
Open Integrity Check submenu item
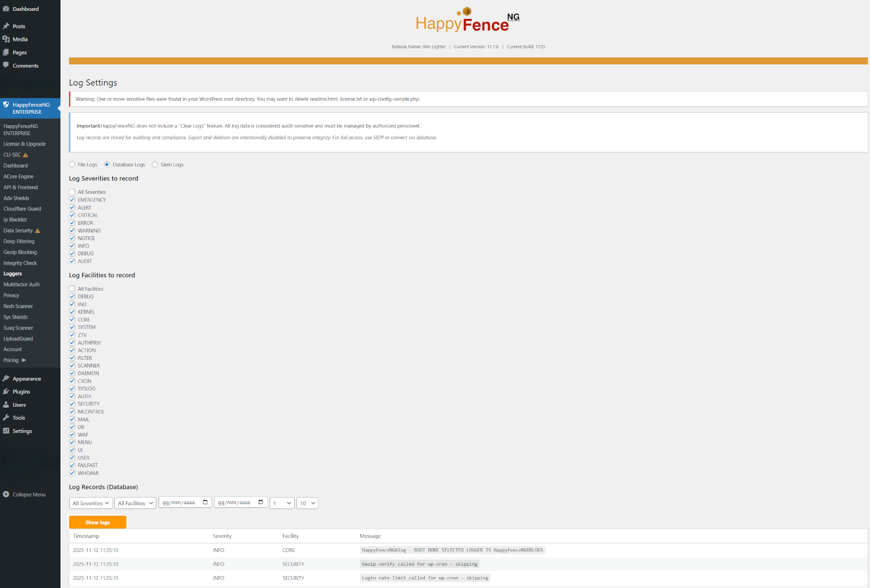(20, 263)
